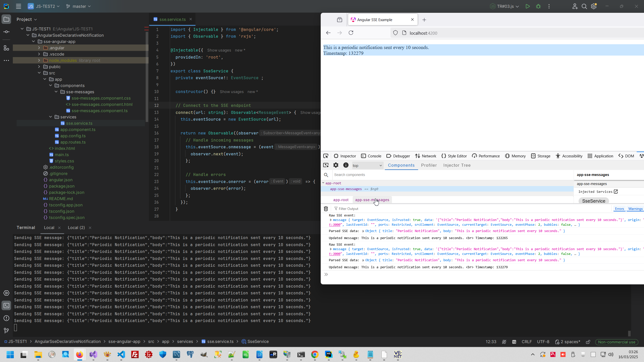Click the Run button in WebStorm toolbar
Image resolution: width=644 pixels, height=362 pixels.
[528, 6]
